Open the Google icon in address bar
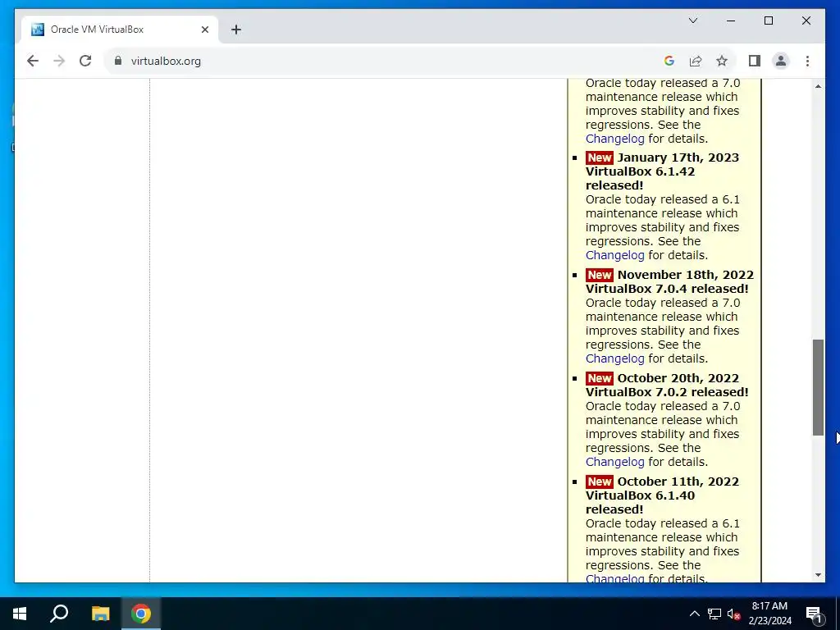The width and height of the screenshot is (840, 630). click(669, 61)
